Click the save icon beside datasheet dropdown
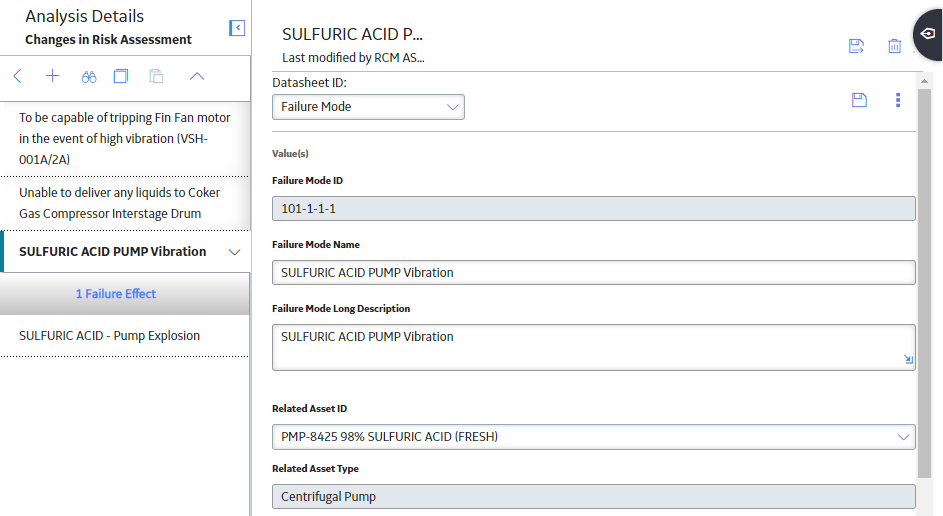Viewport: 943px width, 516px height. click(x=859, y=100)
